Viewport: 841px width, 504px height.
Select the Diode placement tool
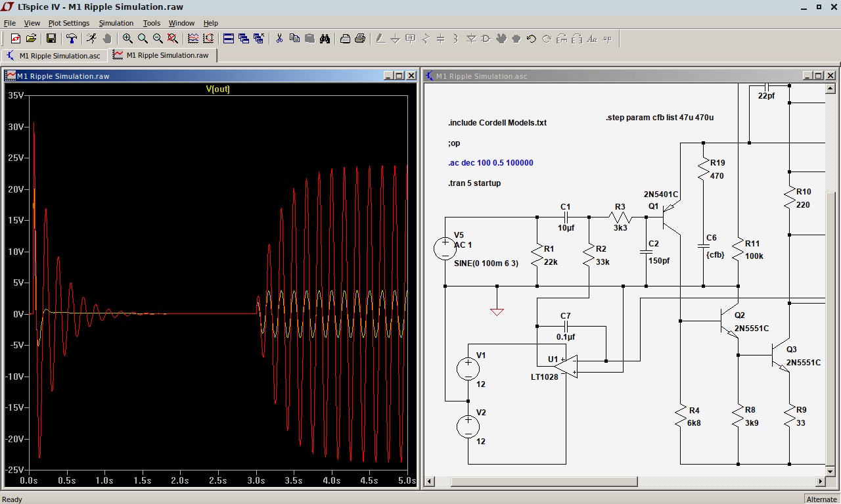point(471,39)
